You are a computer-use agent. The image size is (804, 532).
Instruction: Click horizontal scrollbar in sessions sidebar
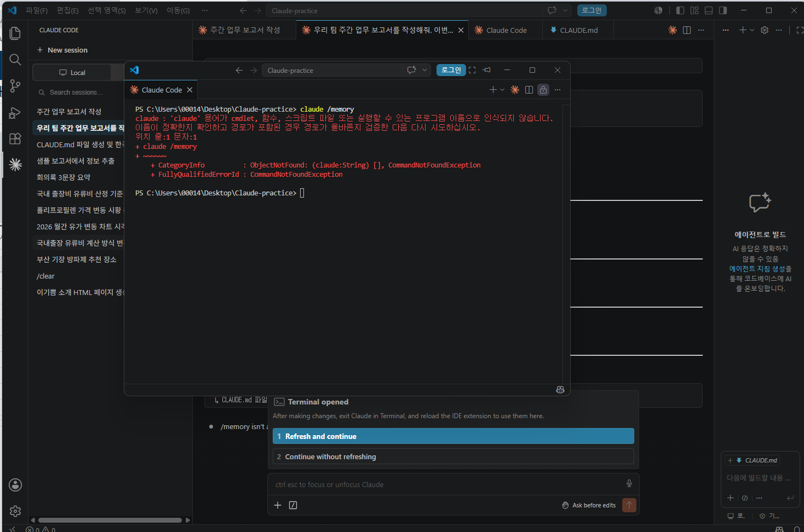coord(110,520)
